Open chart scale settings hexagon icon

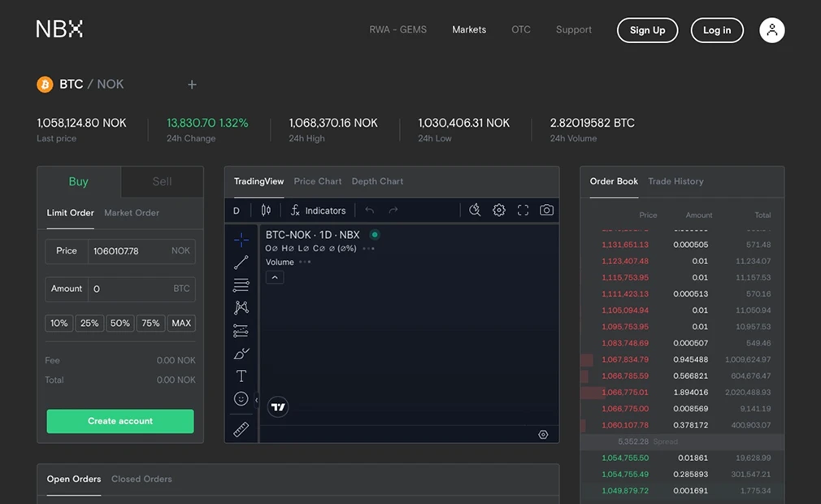pyautogui.click(x=544, y=435)
